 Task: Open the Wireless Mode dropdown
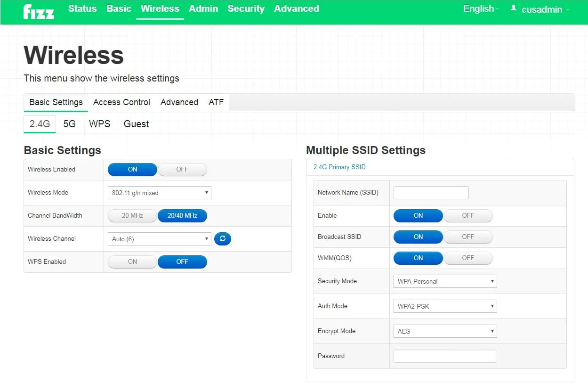point(159,193)
